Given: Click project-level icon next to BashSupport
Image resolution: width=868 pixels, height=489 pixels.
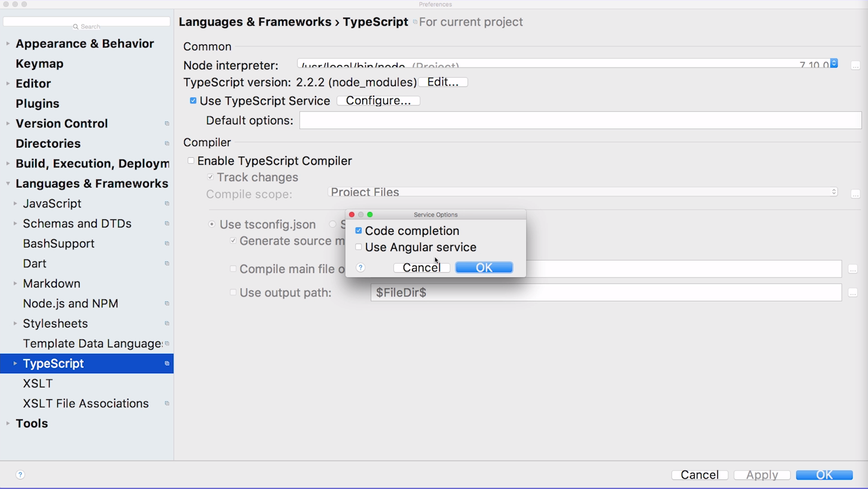Looking at the screenshot, I should coord(167,244).
